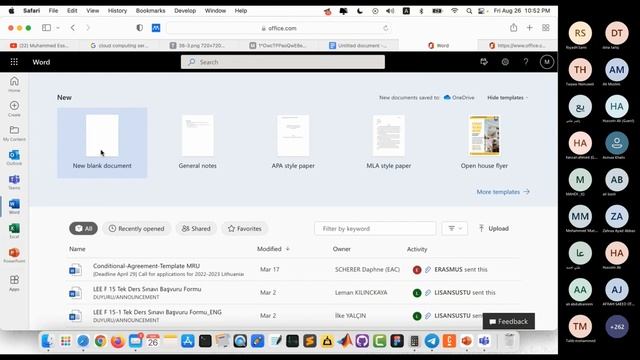Open the Office app launcher grid
640x360 pixels.
(14, 62)
